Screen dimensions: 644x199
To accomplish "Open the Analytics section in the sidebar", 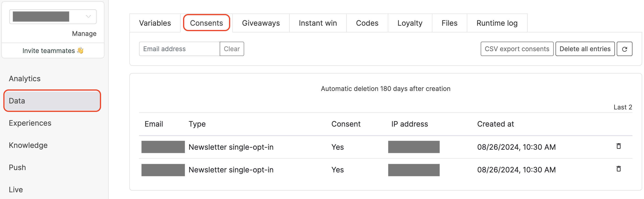I will click(24, 78).
